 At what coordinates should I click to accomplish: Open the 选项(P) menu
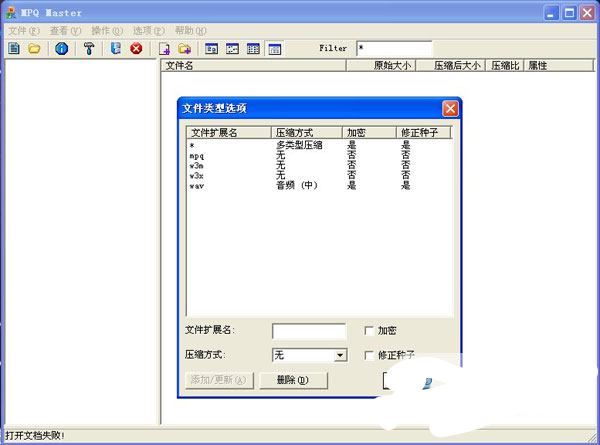click(x=149, y=31)
